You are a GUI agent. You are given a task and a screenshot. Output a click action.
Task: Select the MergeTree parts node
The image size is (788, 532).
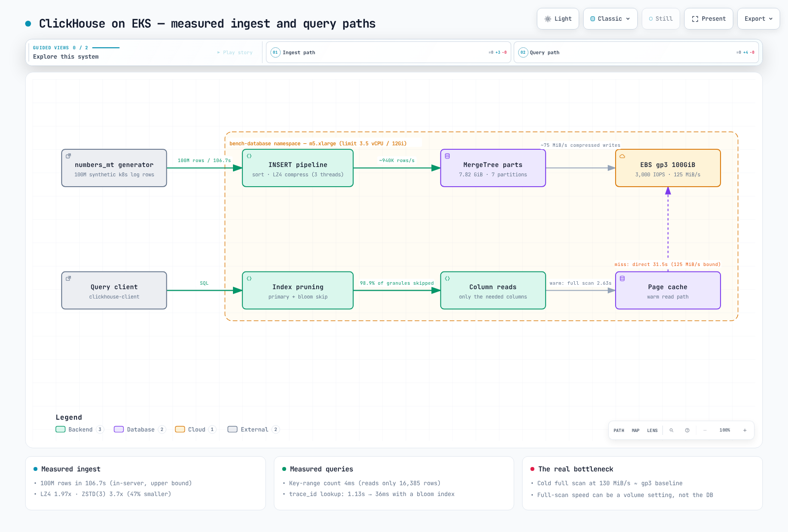[x=493, y=168]
